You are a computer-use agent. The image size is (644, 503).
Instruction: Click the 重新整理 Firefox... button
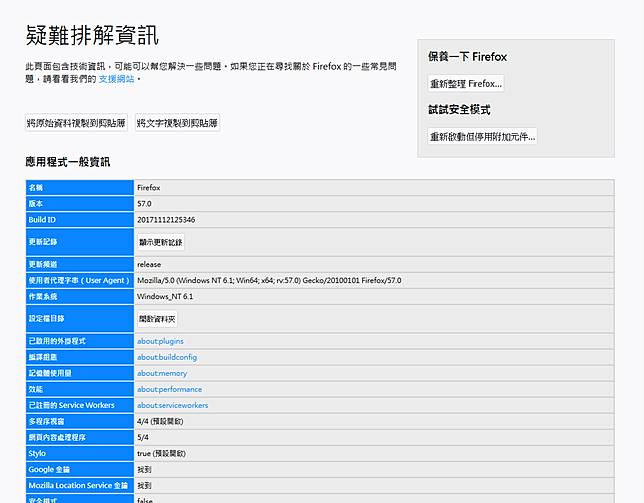coord(465,84)
